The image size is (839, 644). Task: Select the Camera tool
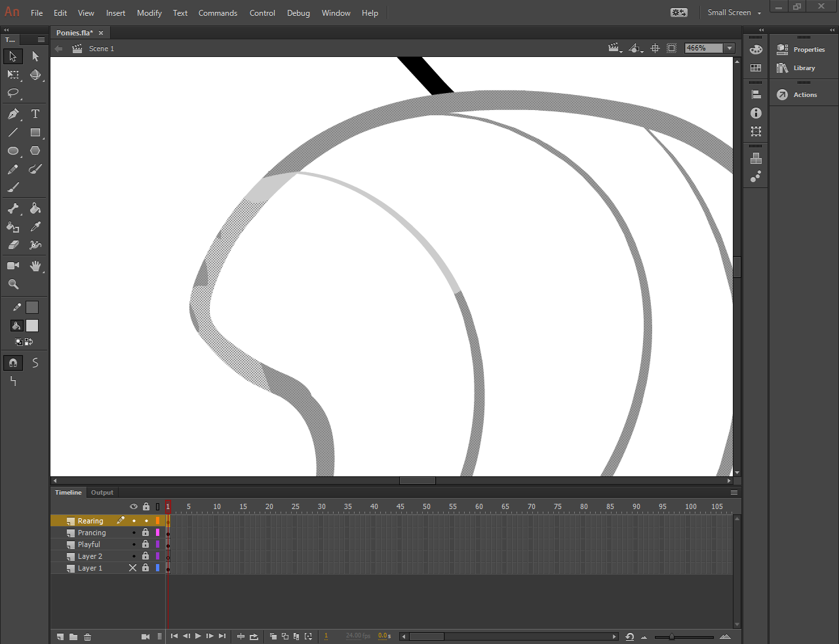tap(13, 266)
